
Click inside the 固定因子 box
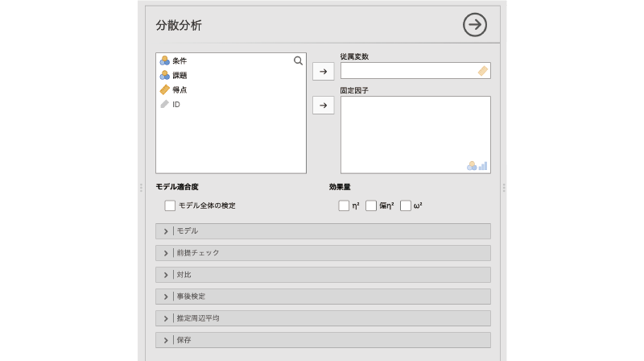click(415, 133)
